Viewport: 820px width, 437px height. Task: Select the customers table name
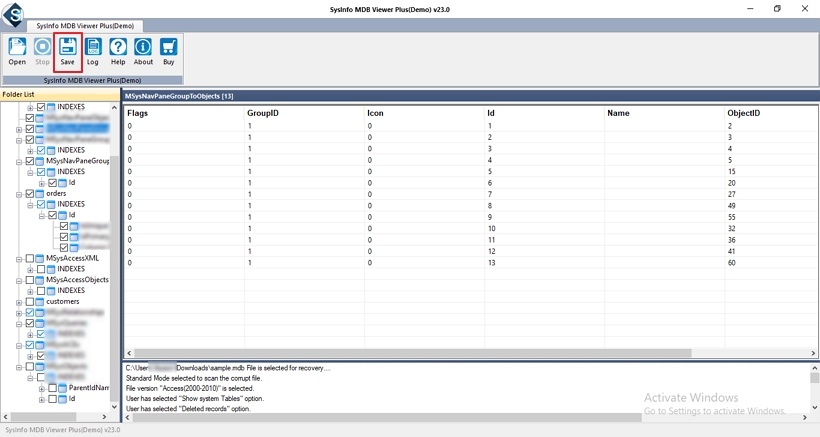pyautogui.click(x=63, y=302)
